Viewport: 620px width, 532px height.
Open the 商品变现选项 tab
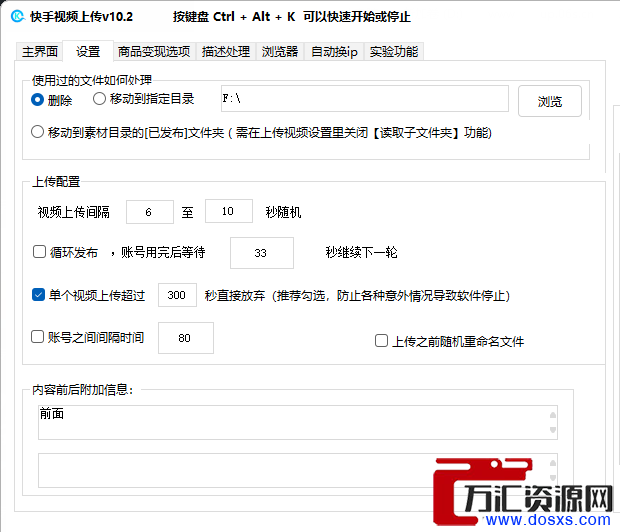154,51
